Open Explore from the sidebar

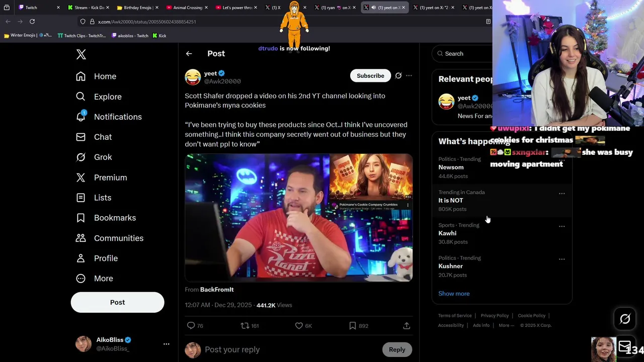(x=99, y=97)
